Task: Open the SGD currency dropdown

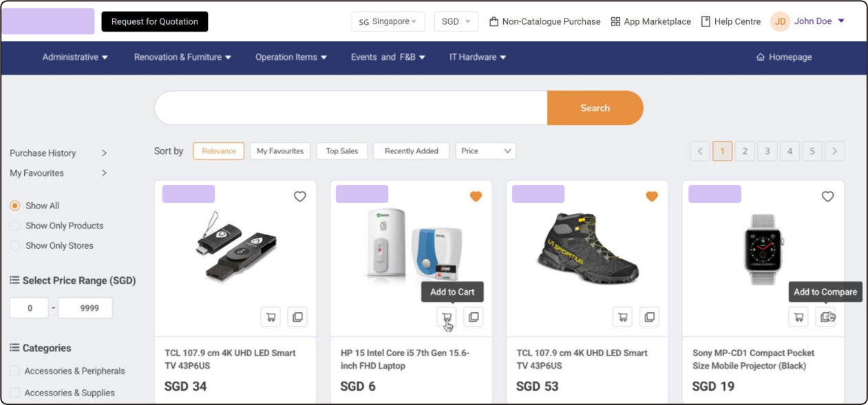Action: [x=456, y=21]
